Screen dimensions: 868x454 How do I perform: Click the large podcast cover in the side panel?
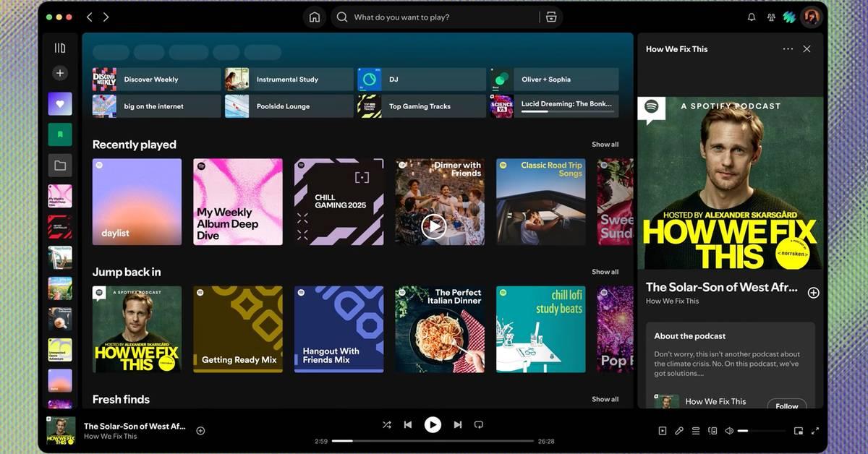[731, 183]
